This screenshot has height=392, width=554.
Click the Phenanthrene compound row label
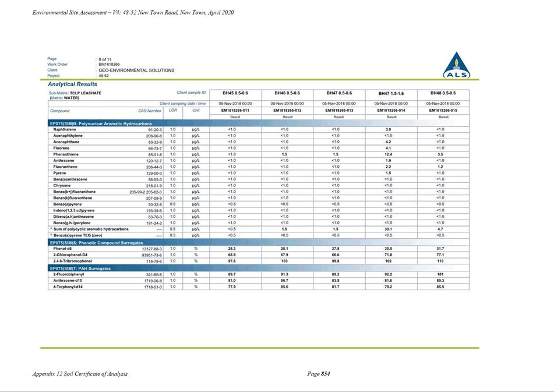click(x=66, y=154)
